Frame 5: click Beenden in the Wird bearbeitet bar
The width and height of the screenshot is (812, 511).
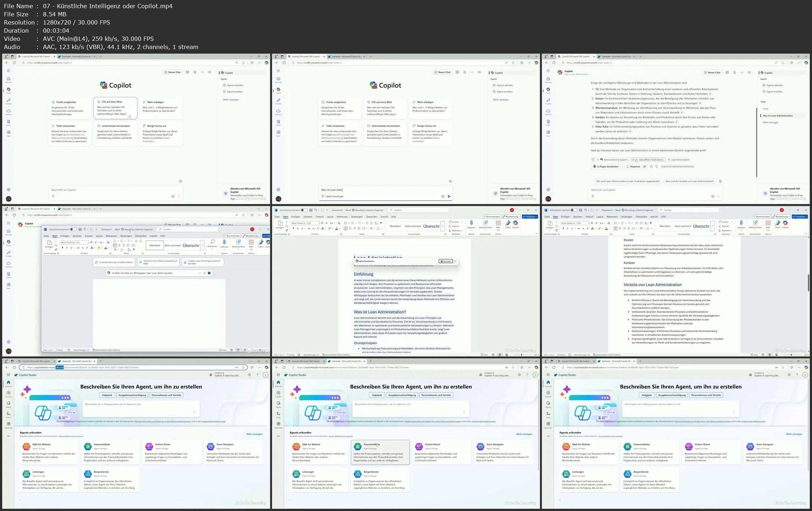[x=446, y=261]
